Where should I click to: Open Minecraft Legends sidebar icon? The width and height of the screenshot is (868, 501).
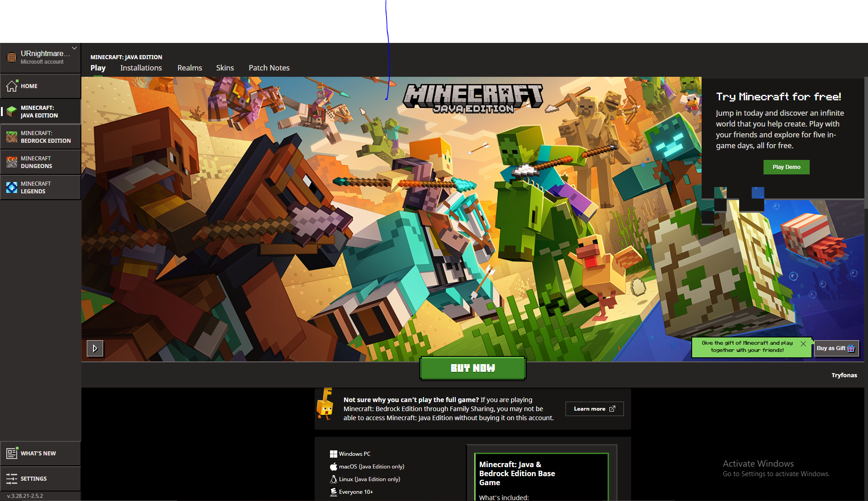[x=12, y=187]
